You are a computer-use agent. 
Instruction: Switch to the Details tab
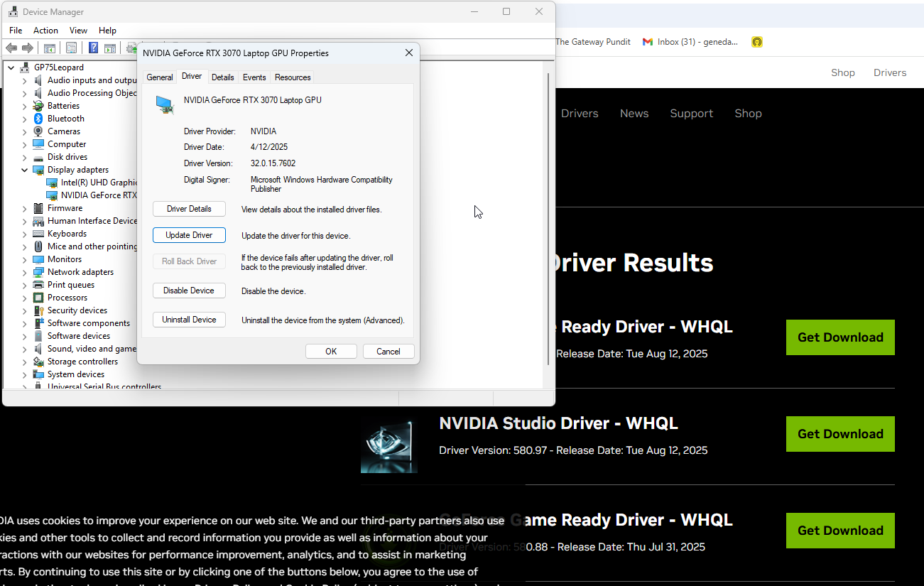coord(222,77)
